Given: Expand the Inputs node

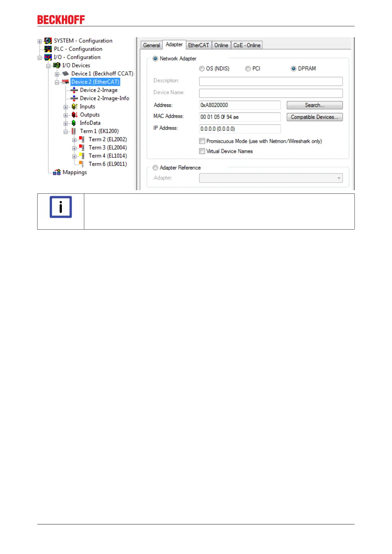Looking at the screenshot, I should tap(65, 107).
